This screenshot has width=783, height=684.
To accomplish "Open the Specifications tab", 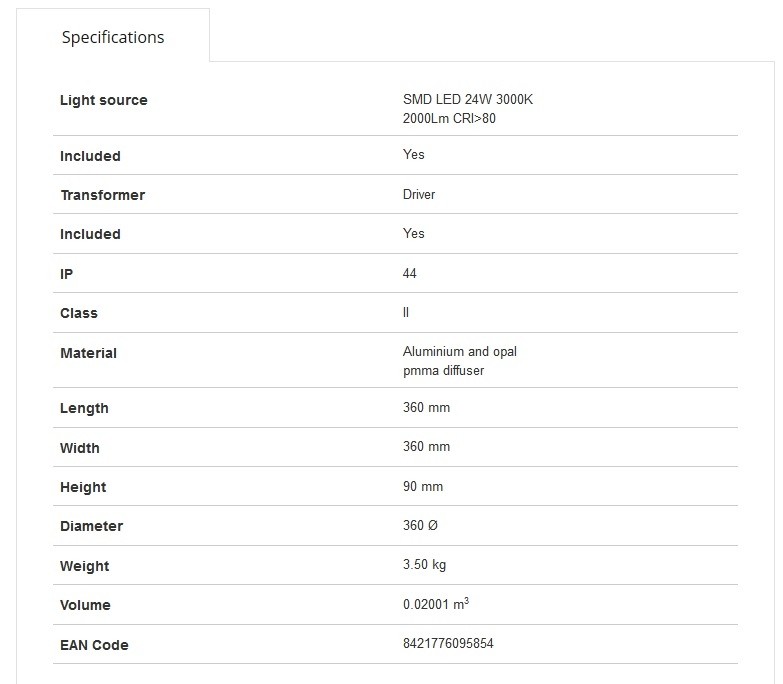I will (113, 37).
